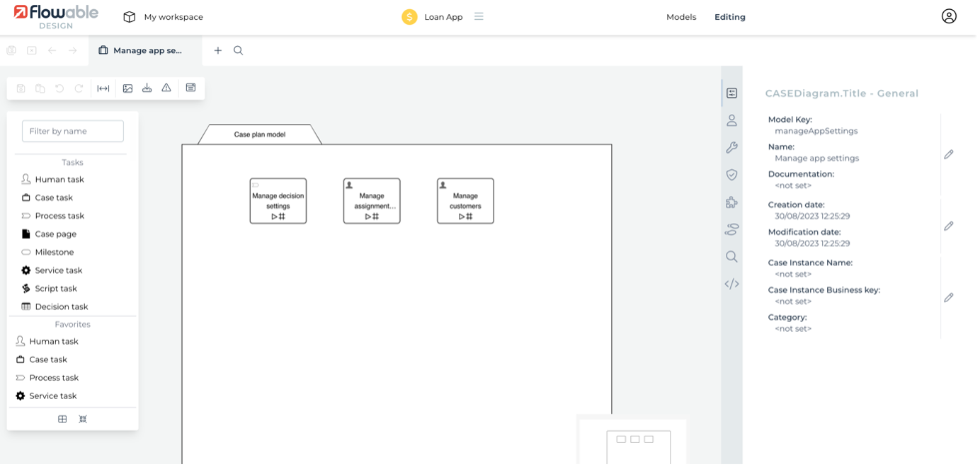The image size is (980, 467).
Task: Click the download model toolbar icon
Action: [147, 88]
